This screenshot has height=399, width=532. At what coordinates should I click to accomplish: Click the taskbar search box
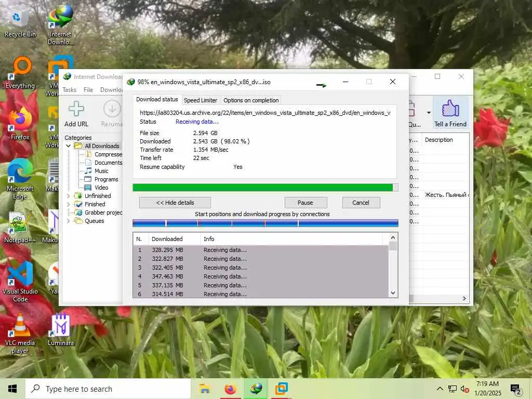tap(108, 389)
